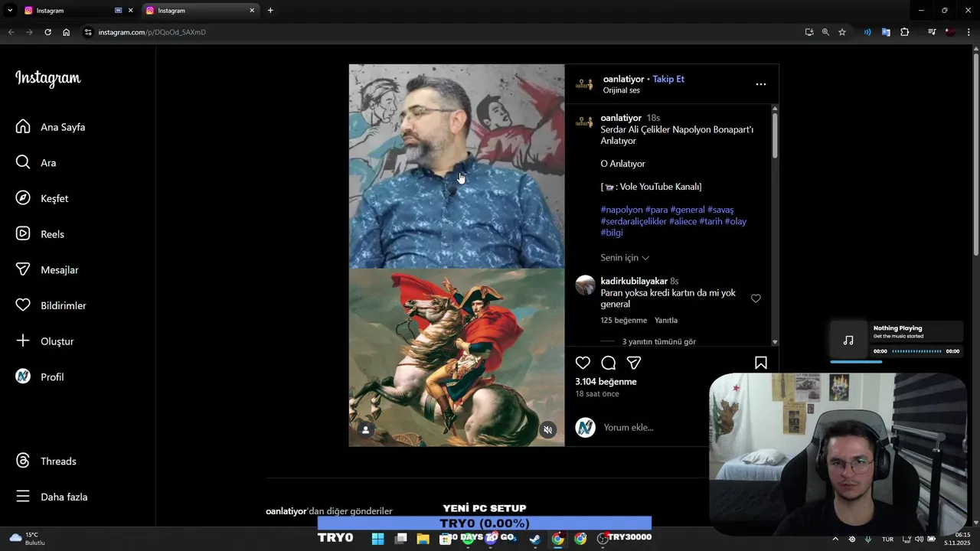Click tagged people icon on video
The image size is (980, 551).
365,430
